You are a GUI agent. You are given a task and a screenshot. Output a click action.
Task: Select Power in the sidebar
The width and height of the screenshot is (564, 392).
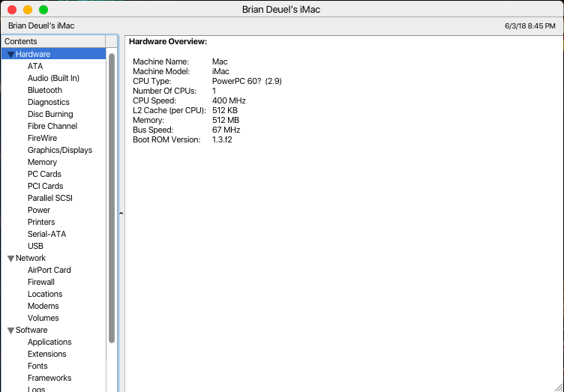point(39,210)
